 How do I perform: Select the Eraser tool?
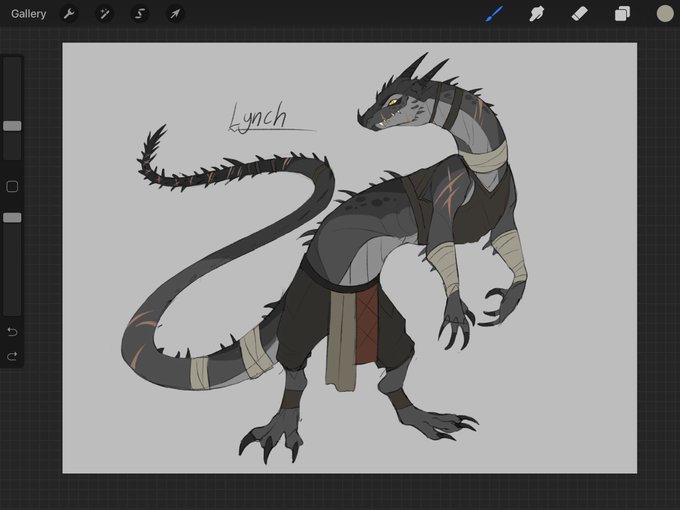click(x=579, y=14)
